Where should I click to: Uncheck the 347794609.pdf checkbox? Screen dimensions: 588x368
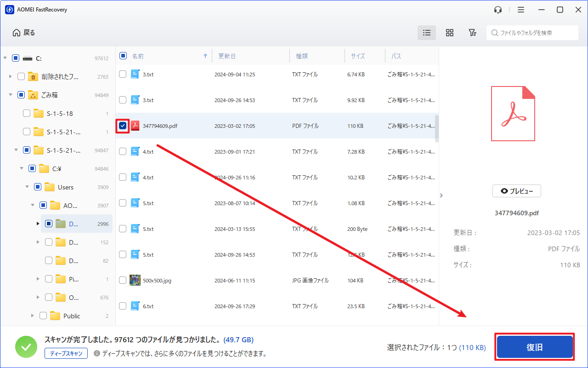point(123,126)
